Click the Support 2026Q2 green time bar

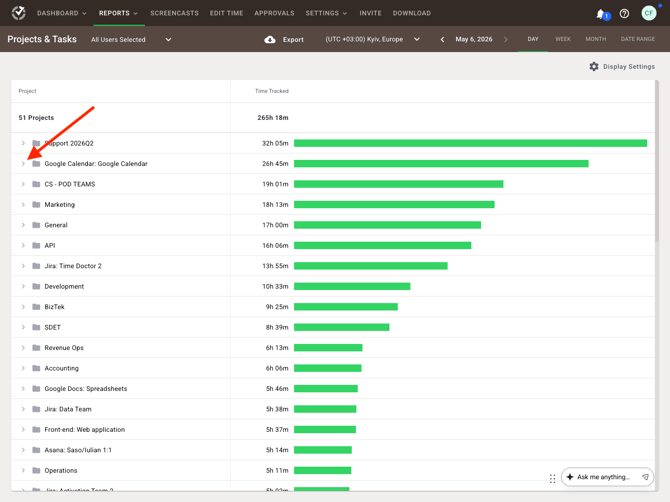(x=470, y=143)
